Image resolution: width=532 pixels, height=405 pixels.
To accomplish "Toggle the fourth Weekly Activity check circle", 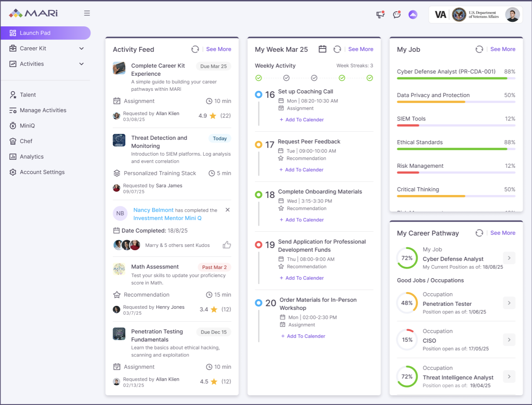I will pyautogui.click(x=342, y=78).
